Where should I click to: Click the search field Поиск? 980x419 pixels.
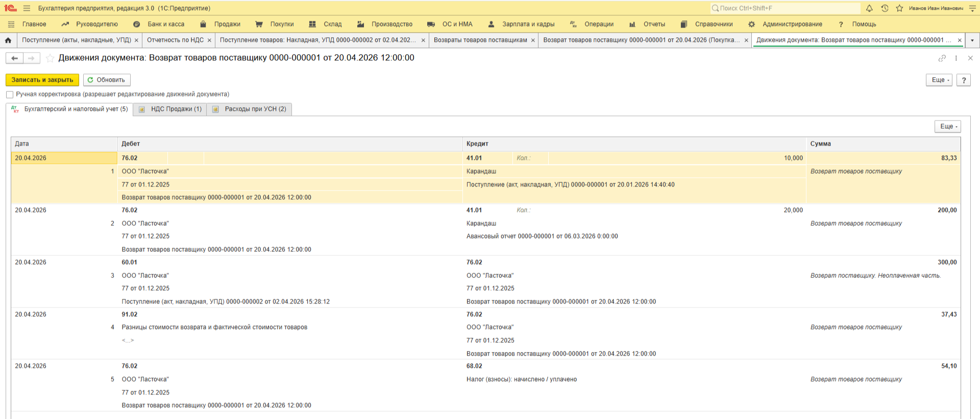point(786,8)
